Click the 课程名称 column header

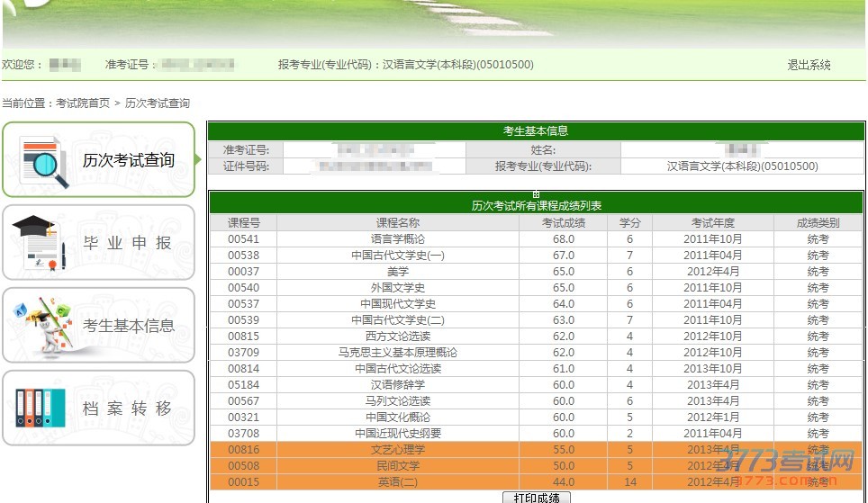[397, 222]
